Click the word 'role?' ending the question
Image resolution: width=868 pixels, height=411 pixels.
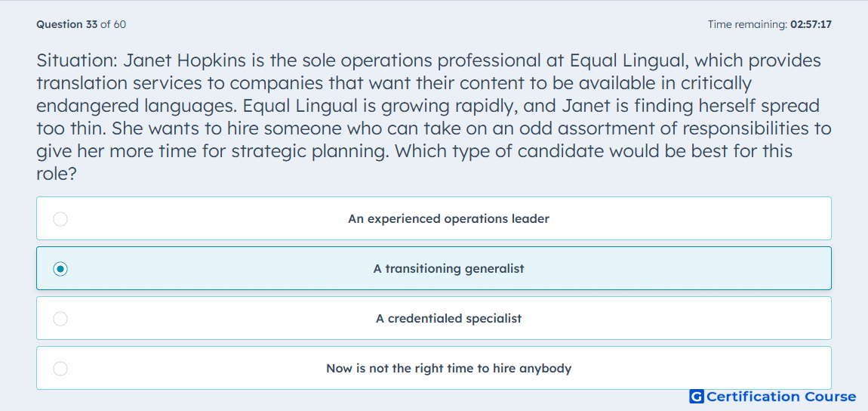click(x=57, y=174)
